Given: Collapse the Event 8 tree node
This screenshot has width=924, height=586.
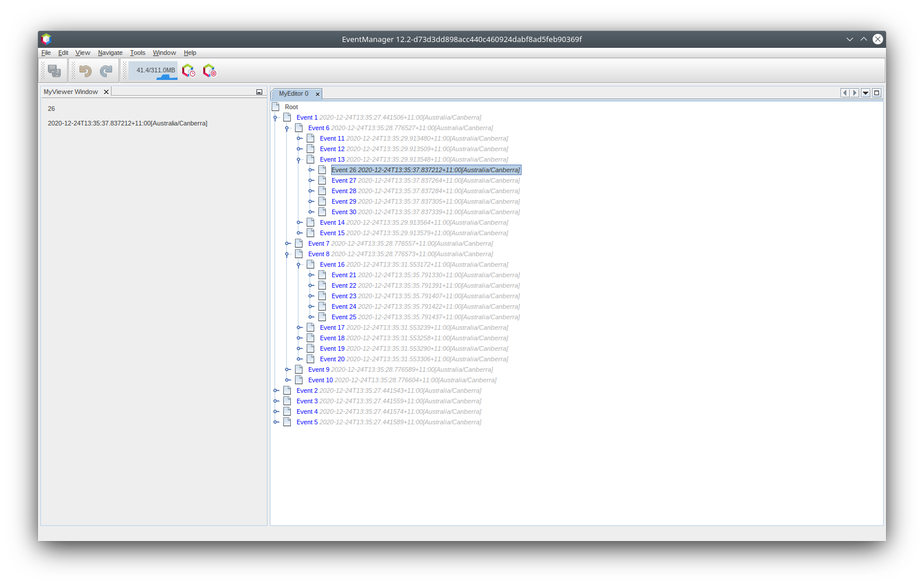Looking at the screenshot, I should [x=287, y=254].
